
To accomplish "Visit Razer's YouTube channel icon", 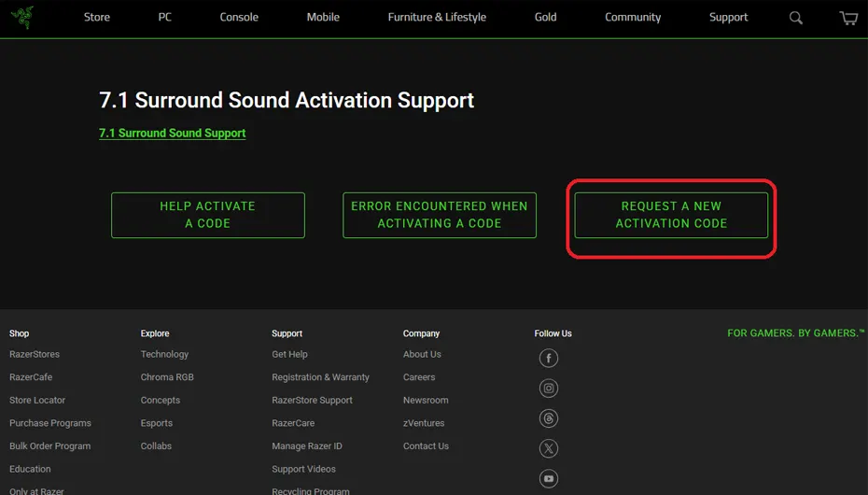I will point(549,478).
